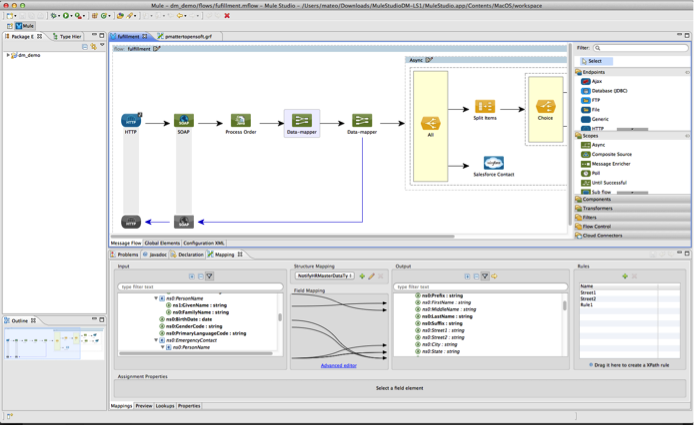Viewport: 694px width, 426px height.
Task: Toggle the Input panel filter button
Action: point(209,276)
